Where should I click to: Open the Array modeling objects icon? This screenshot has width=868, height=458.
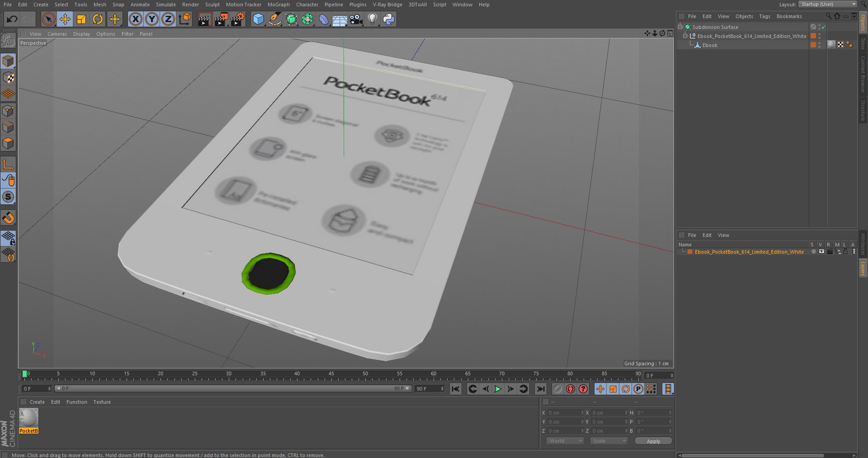pyautogui.click(x=307, y=19)
